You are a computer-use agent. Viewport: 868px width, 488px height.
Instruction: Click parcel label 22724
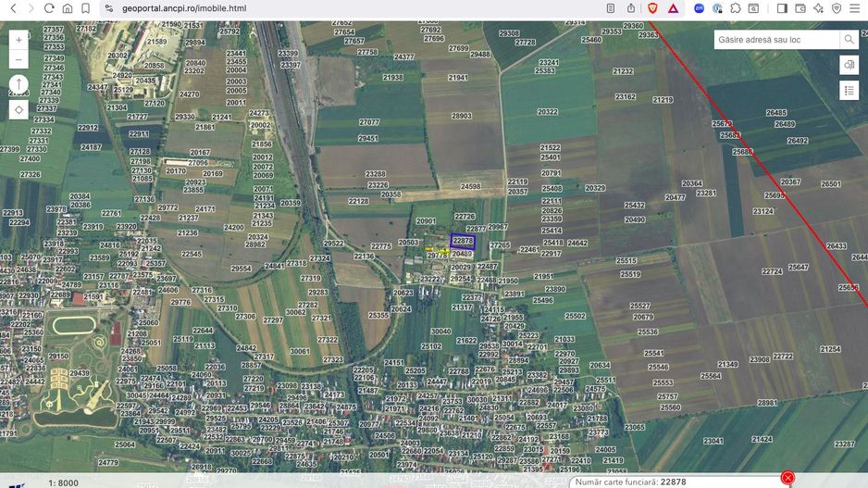772,271
